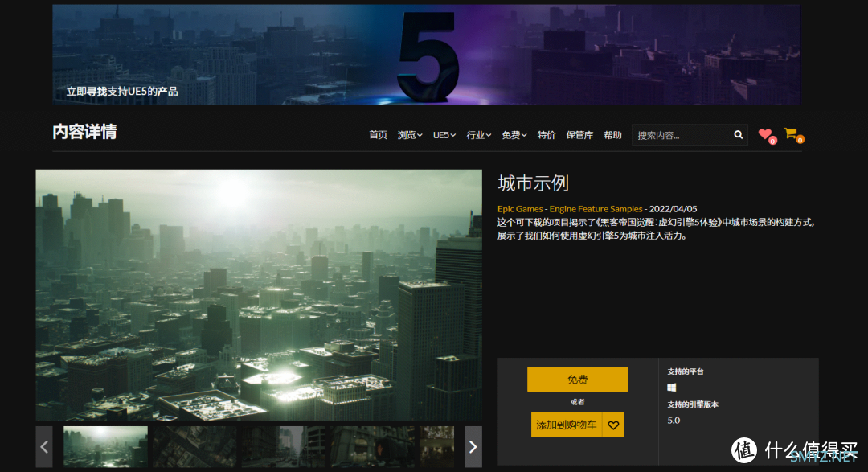Expand the 行业 dropdown menu
This screenshot has width=868, height=472.
pos(478,135)
